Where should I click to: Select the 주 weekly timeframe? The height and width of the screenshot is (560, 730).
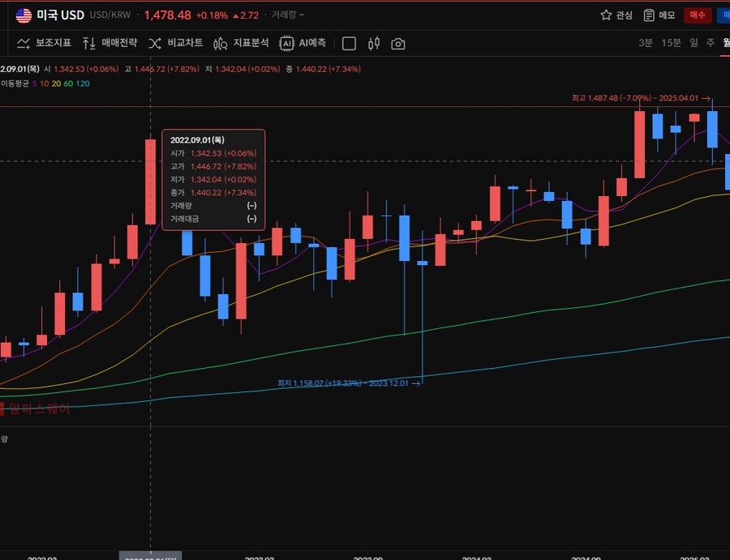point(710,43)
